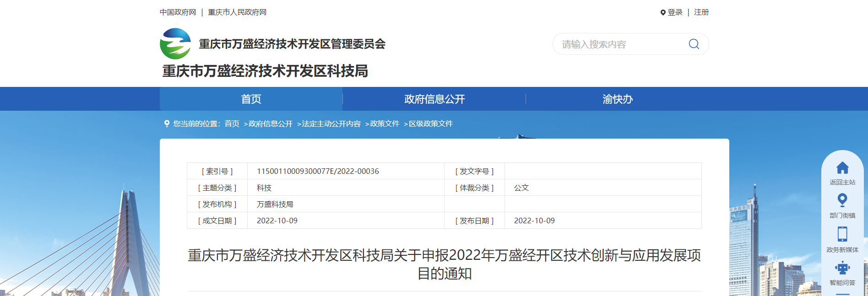This screenshot has width=868, height=296.
Task: Select 法定主动公开内容 breadcrumb link
Action: pyautogui.click(x=331, y=124)
